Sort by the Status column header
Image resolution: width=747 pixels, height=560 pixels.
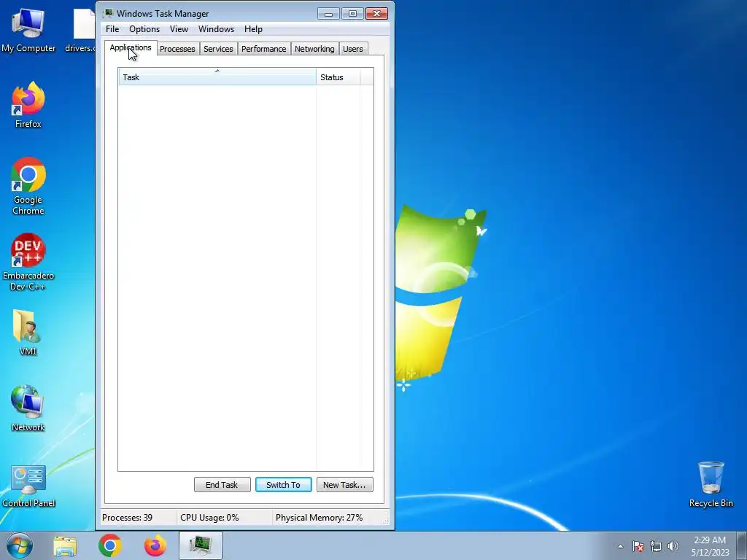point(338,77)
